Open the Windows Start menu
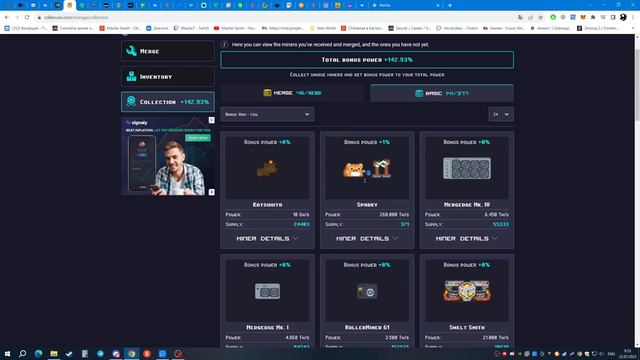 7,353
